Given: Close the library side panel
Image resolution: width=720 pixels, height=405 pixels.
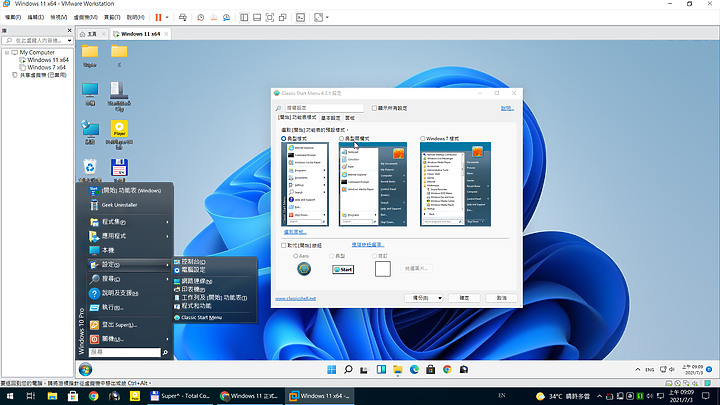Looking at the screenshot, I should pyautogui.click(x=69, y=30).
